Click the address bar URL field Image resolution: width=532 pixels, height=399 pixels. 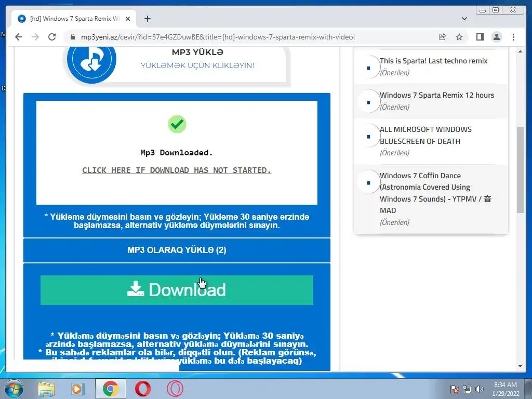click(x=218, y=37)
